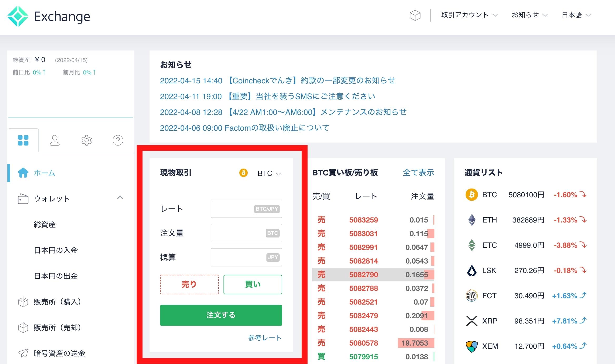Select the highlighted sell order 5082790
The image size is (615, 364).
pyautogui.click(x=373, y=275)
